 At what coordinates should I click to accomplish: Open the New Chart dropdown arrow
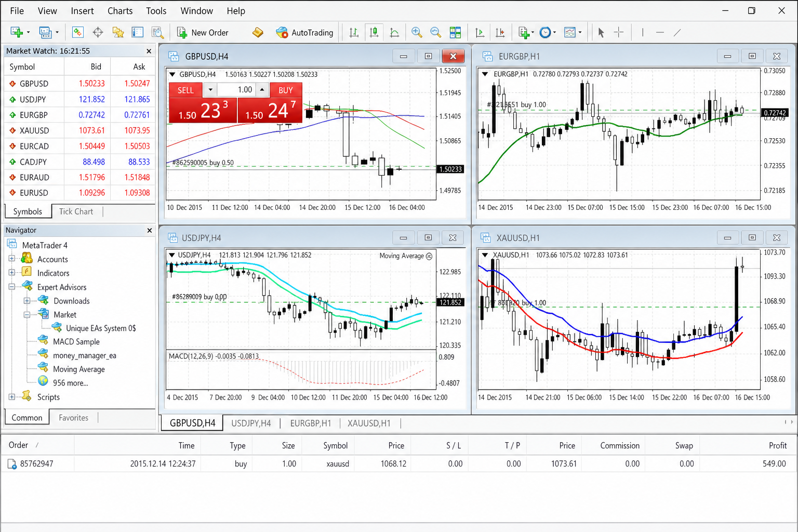tap(28, 33)
